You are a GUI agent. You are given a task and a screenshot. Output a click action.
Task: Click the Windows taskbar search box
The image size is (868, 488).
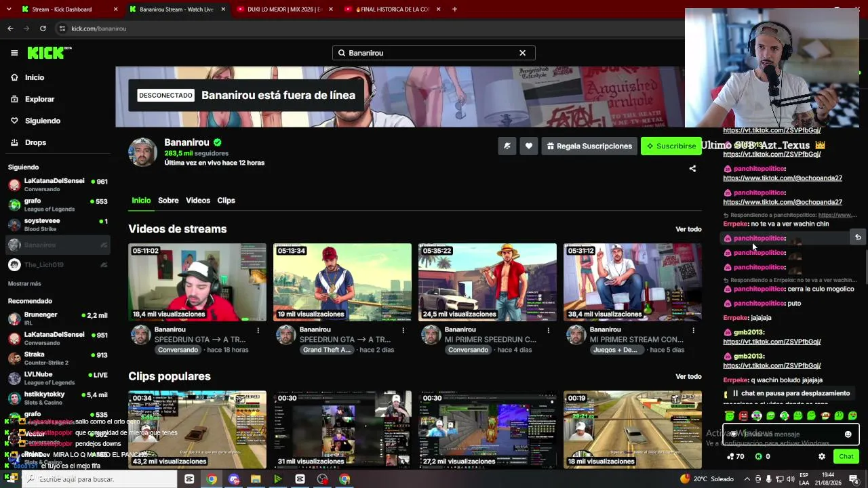pyautogui.click(x=100, y=479)
